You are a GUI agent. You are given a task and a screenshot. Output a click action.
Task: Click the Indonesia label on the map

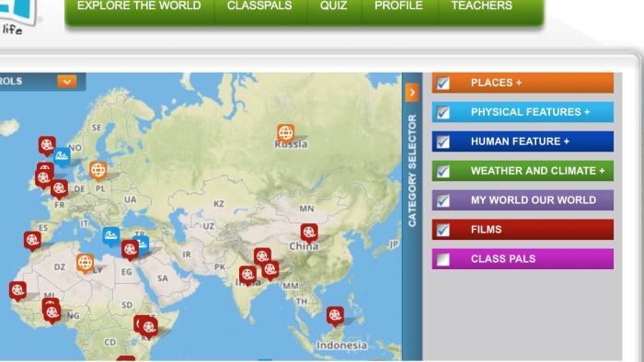point(341,345)
